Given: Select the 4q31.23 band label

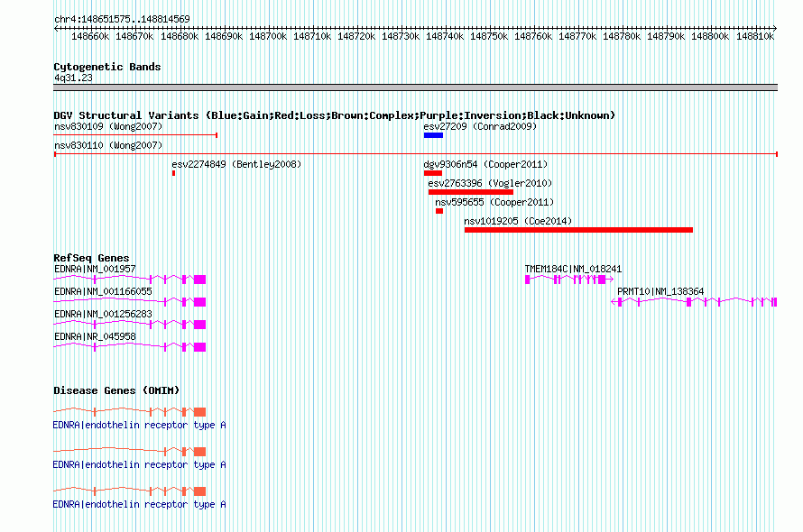Looking at the screenshot, I should (x=73, y=78).
